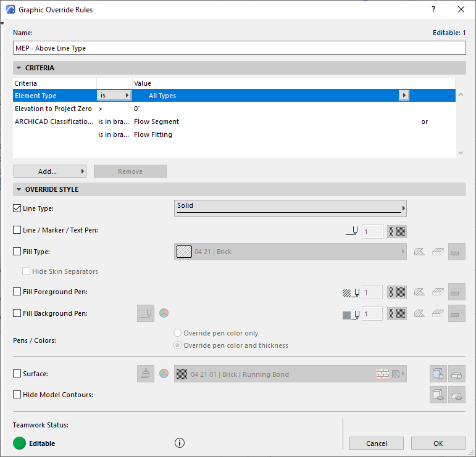
Task: Click the Line/Marker/Text Pen number field
Action: tap(372, 232)
